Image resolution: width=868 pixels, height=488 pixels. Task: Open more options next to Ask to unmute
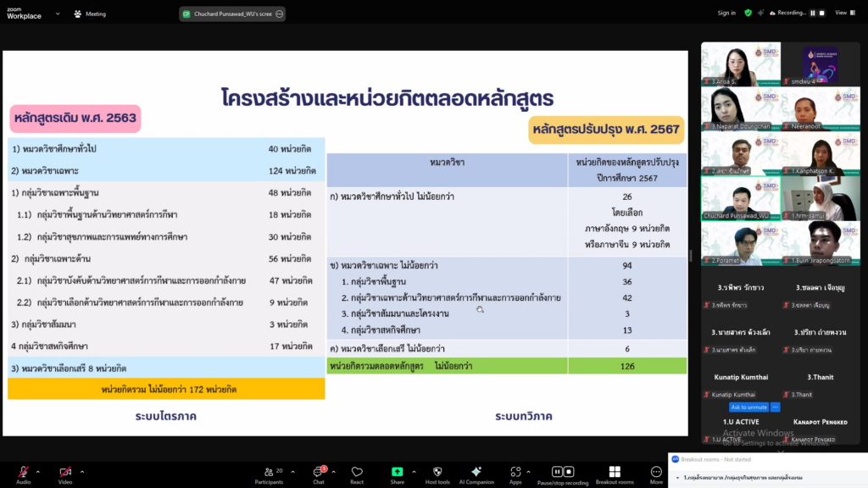[775, 408]
